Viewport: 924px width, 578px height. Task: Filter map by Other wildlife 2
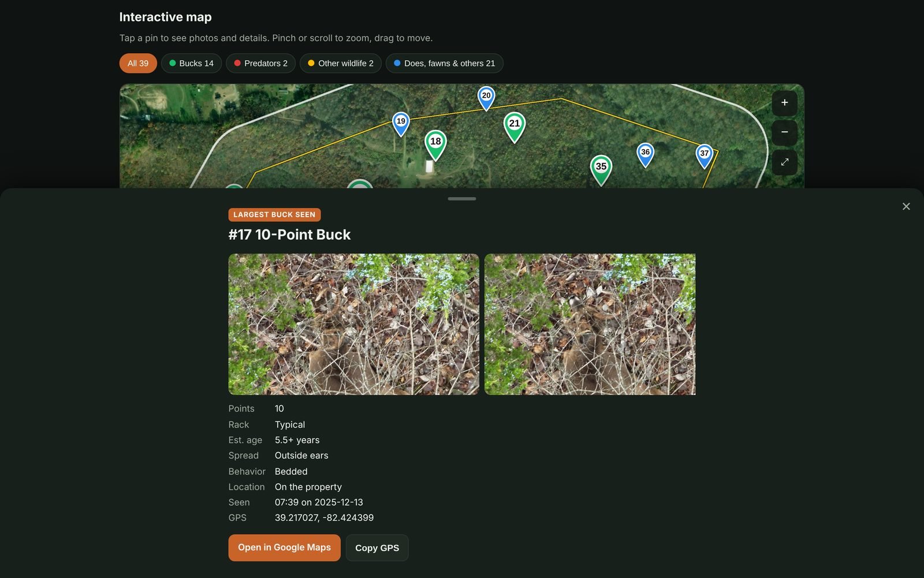tap(341, 64)
